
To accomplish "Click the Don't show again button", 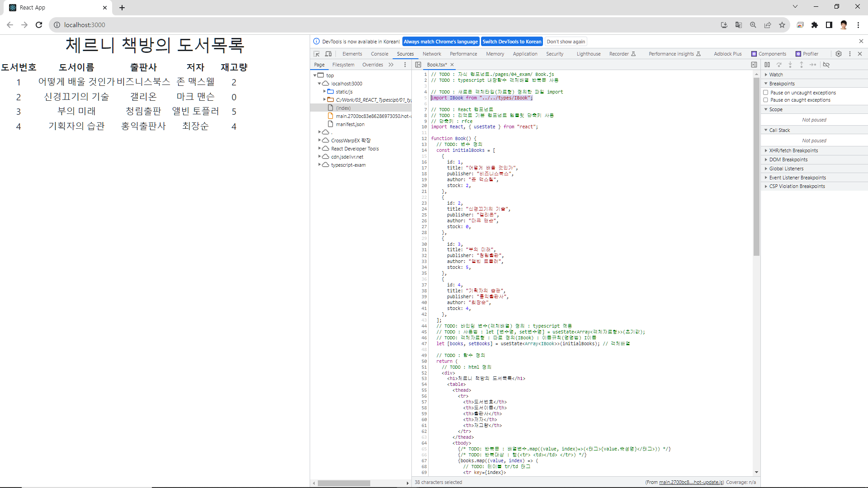I will coord(566,42).
